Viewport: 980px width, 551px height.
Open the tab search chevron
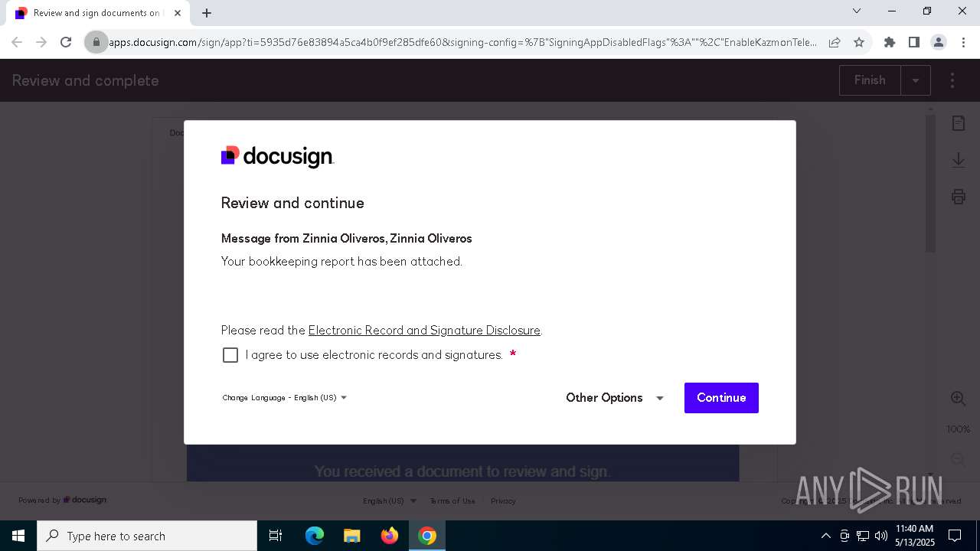coord(857,11)
